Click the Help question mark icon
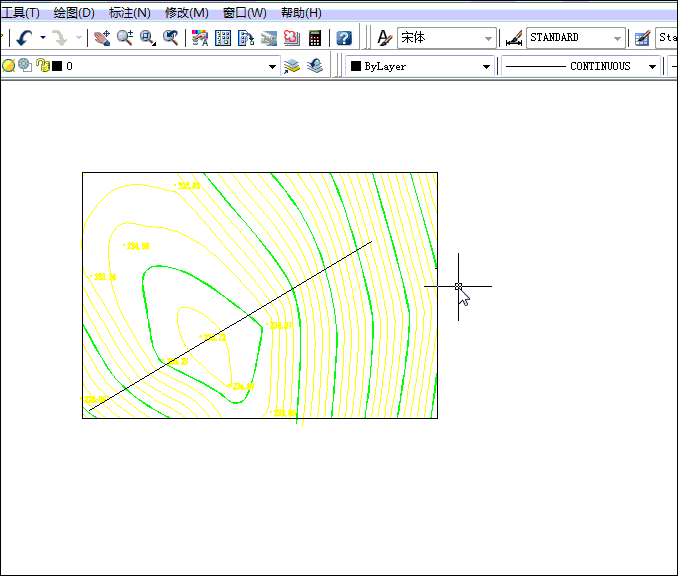The image size is (678, 576). pos(344,38)
